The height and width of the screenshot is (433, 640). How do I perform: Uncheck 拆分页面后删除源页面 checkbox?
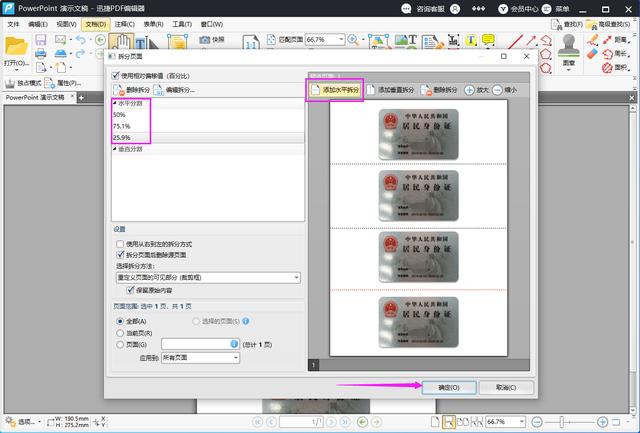tap(120, 255)
